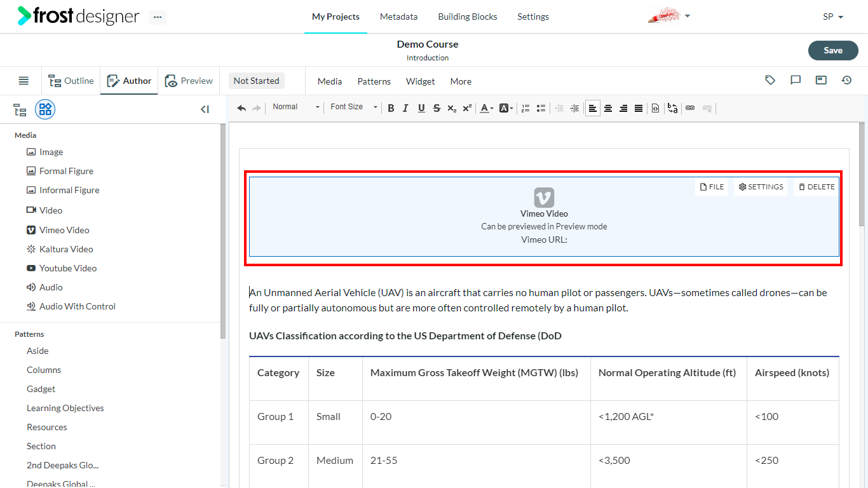Toggle strikethrough formatting

[x=437, y=108]
